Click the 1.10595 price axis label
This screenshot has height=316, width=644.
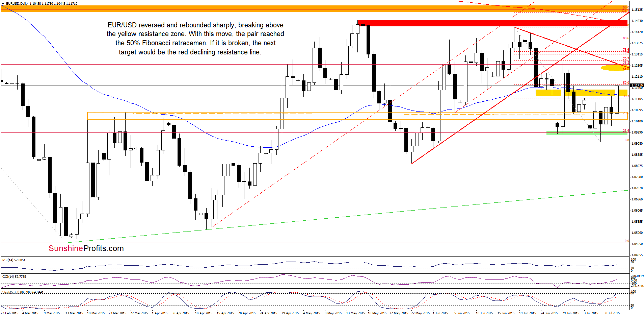637,110
